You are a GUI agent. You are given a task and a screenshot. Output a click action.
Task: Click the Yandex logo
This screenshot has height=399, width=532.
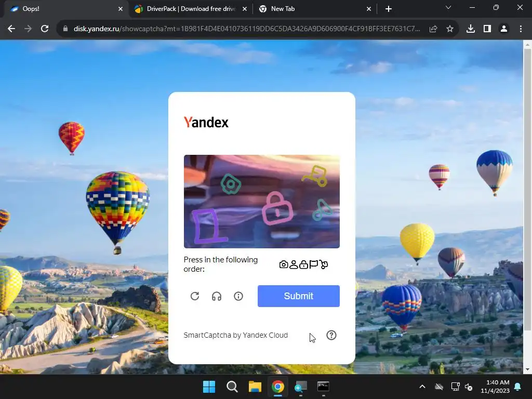click(x=206, y=123)
